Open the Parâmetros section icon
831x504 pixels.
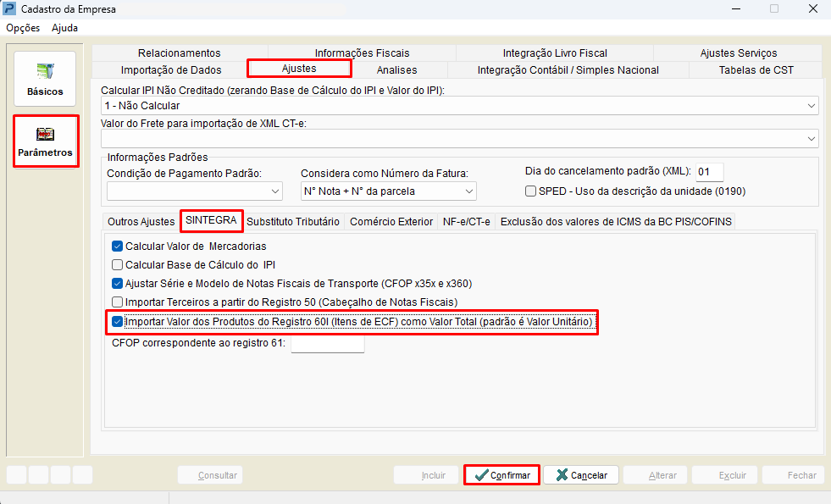click(x=46, y=141)
